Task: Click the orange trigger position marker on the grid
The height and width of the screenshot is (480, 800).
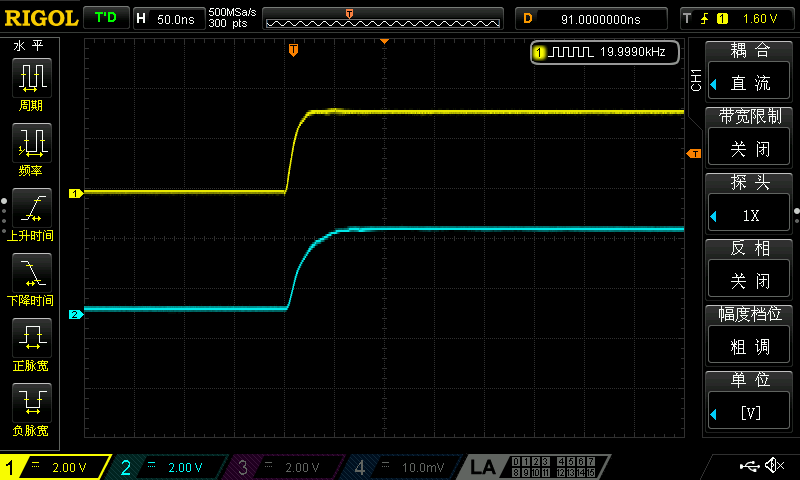Action: point(293,50)
